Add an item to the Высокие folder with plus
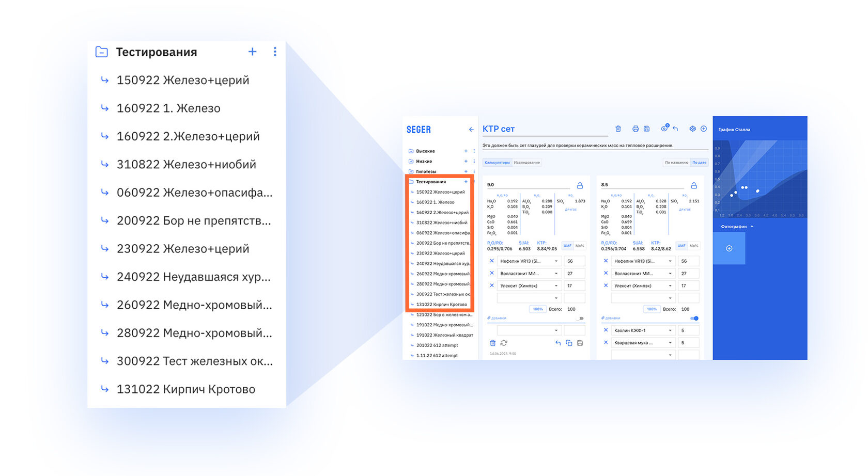Screen dimensions: 868x476 click(466, 151)
